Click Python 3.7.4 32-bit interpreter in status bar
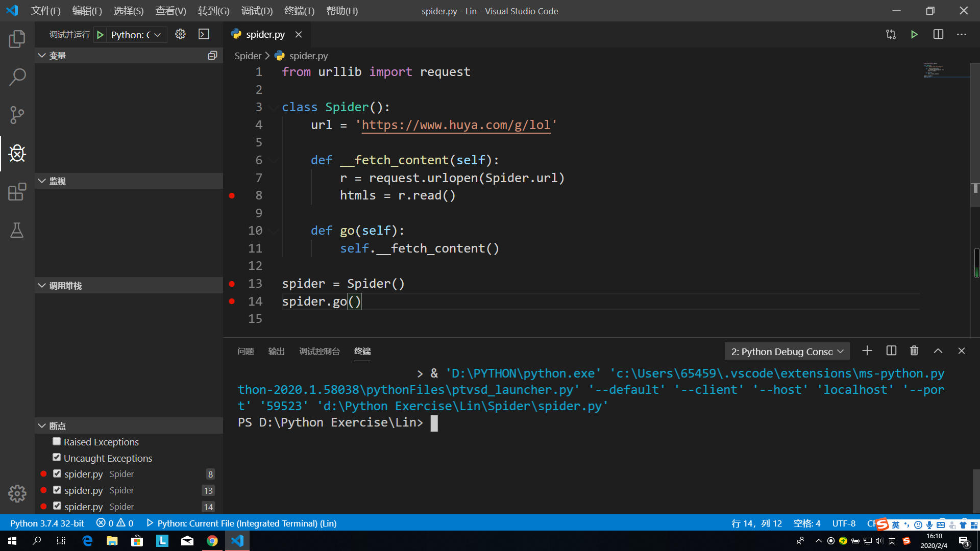This screenshot has width=980, height=551. pyautogui.click(x=47, y=523)
